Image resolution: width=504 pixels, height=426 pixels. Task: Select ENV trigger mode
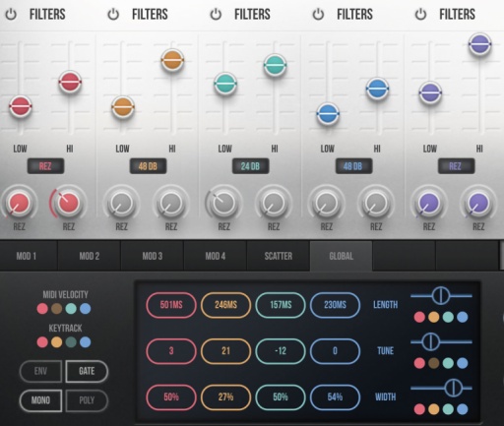click(x=40, y=371)
